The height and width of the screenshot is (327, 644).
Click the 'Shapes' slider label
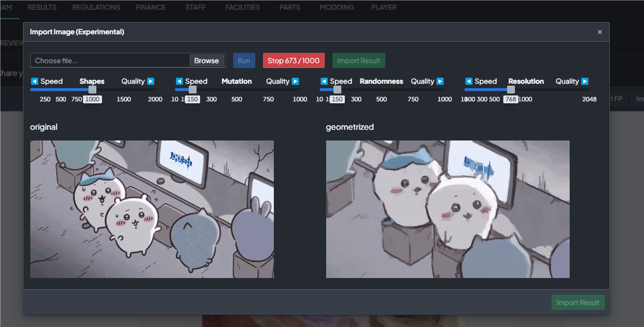click(x=92, y=81)
